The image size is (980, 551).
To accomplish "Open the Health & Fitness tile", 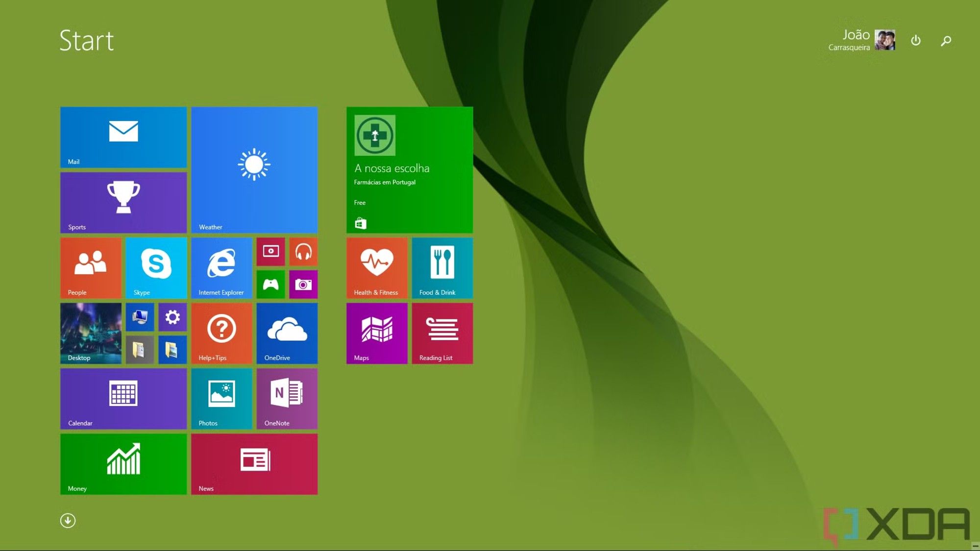I will (x=377, y=268).
